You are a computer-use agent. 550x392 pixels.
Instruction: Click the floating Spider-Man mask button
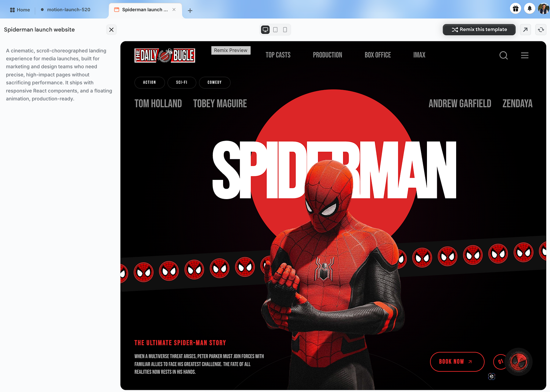[x=519, y=362]
